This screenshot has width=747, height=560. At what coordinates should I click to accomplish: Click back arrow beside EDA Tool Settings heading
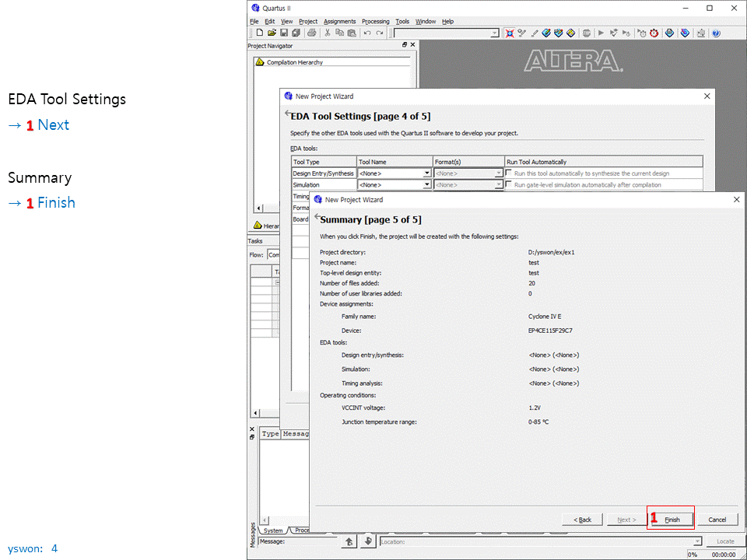[287, 114]
